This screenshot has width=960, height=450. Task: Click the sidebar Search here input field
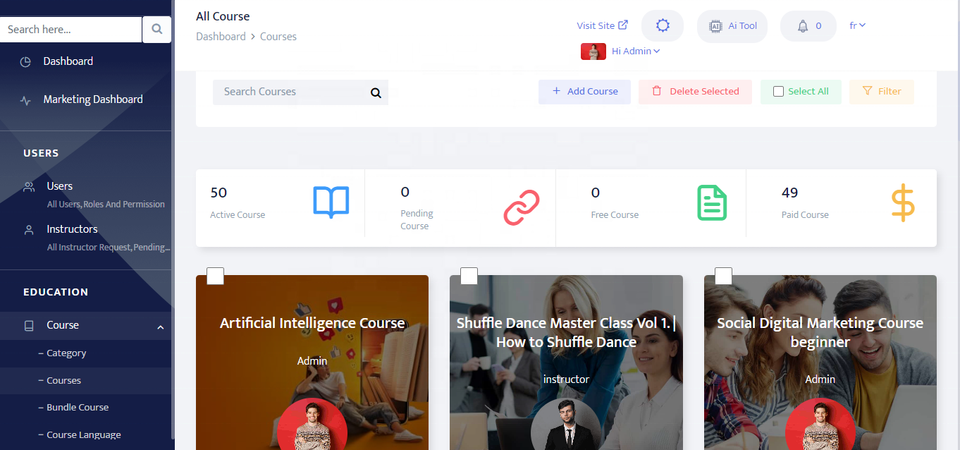(x=70, y=29)
